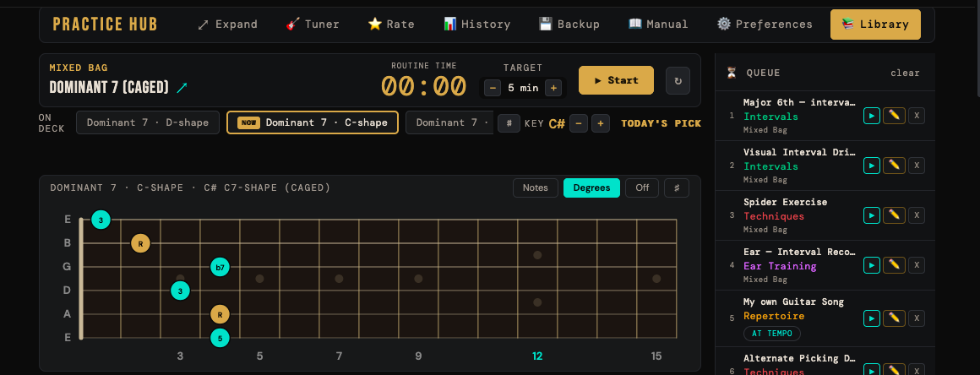
Task: Edit My own Guitar Song item
Action: tap(894, 318)
